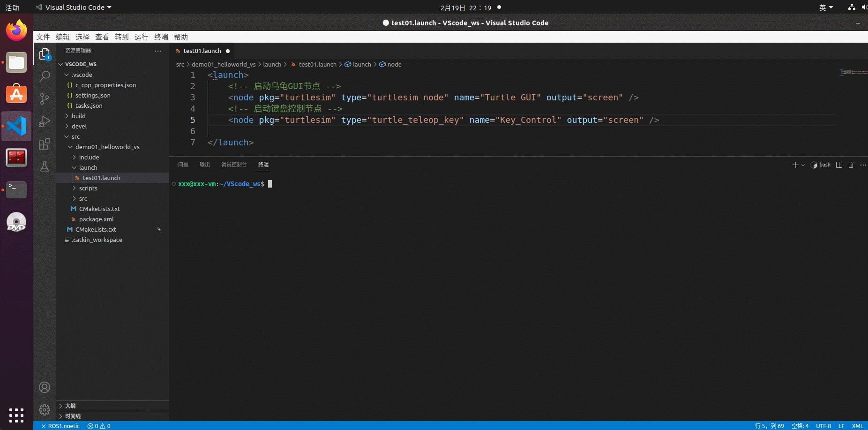Open the Run and Debug view
868x430 pixels.
tap(45, 121)
